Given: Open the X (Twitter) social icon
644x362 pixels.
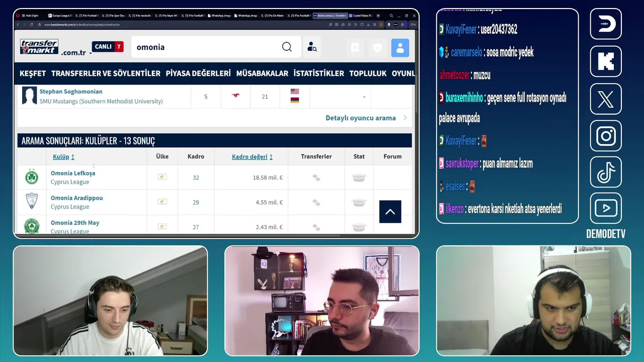Looking at the screenshot, I should [606, 99].
